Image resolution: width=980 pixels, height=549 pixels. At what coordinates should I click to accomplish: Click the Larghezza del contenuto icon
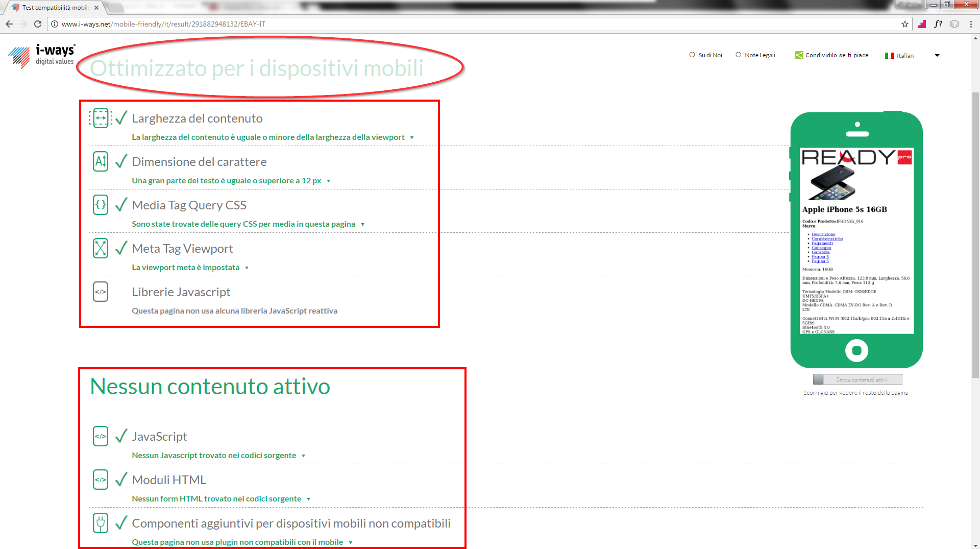101,118
